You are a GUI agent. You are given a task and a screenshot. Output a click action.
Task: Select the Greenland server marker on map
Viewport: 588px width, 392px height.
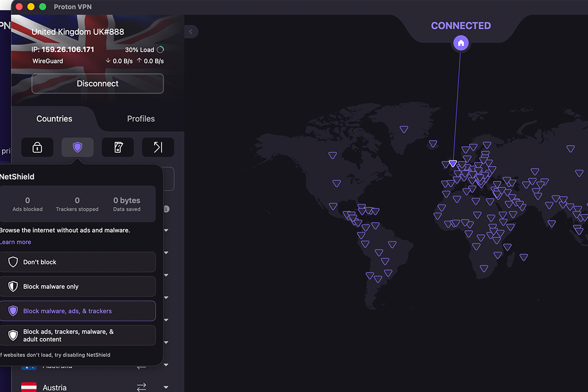tap(404, 130)
